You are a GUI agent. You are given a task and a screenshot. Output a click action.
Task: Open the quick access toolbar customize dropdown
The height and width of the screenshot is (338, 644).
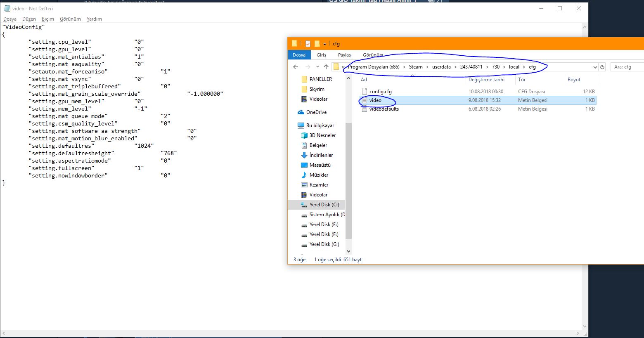click(325, 44)
